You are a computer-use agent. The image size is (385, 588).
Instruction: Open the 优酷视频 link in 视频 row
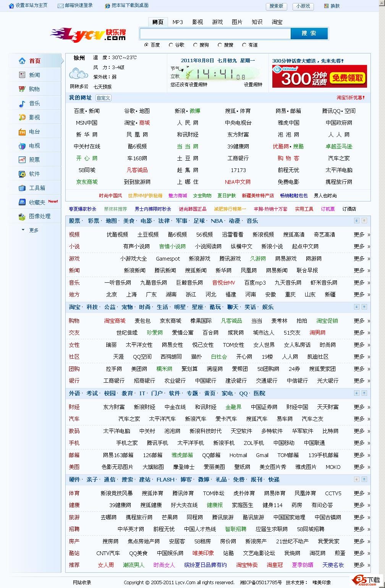tap(117, 235)
